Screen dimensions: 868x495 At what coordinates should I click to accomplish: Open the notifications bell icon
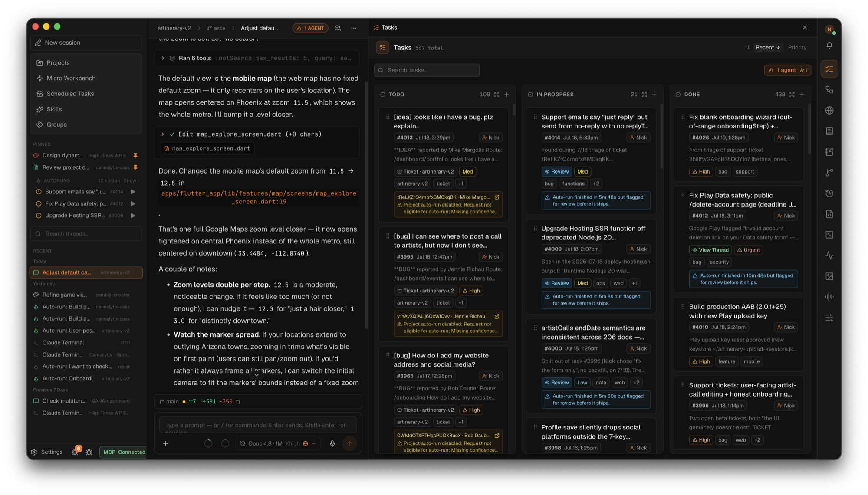(829, 46)
